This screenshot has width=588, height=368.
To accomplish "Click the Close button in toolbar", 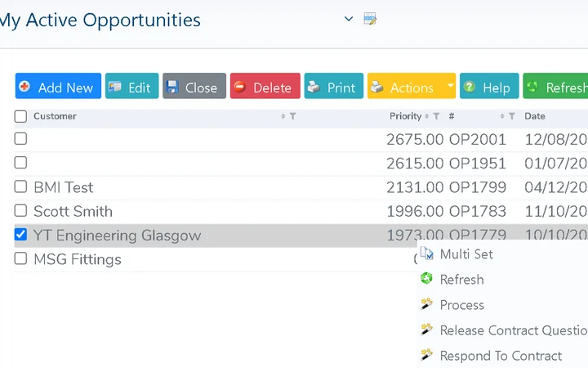I will point(194,86).
